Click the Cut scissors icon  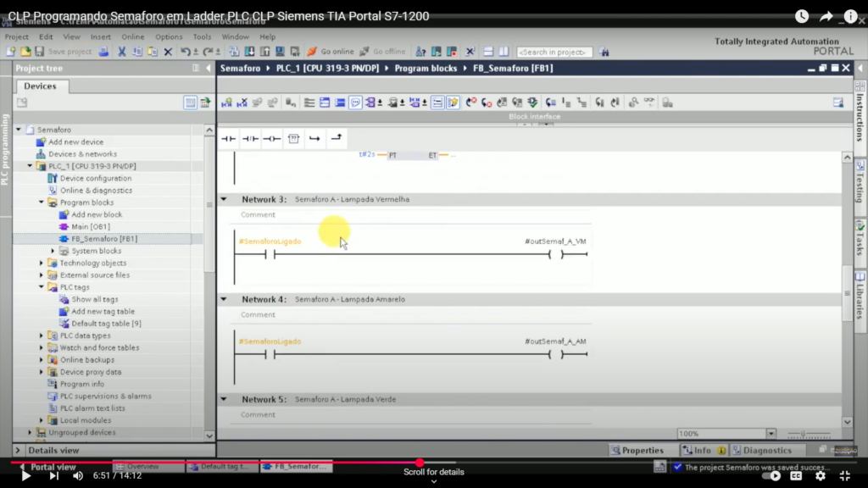point(122,52)
